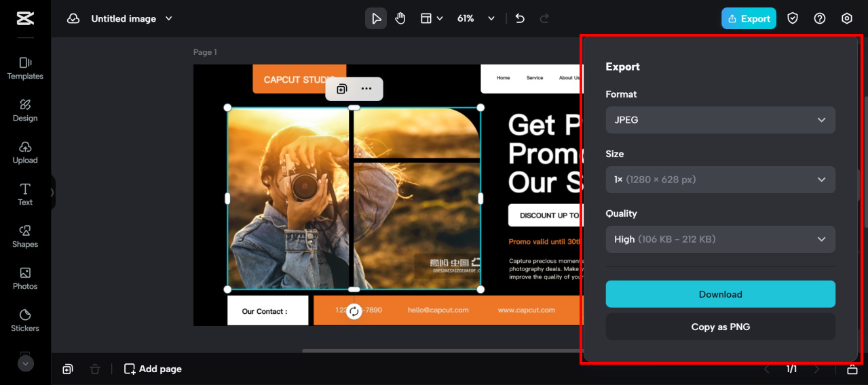Screen dimensions: 868x385
Task: Expand the Quality High dropdown
Action: pos(720,239)
